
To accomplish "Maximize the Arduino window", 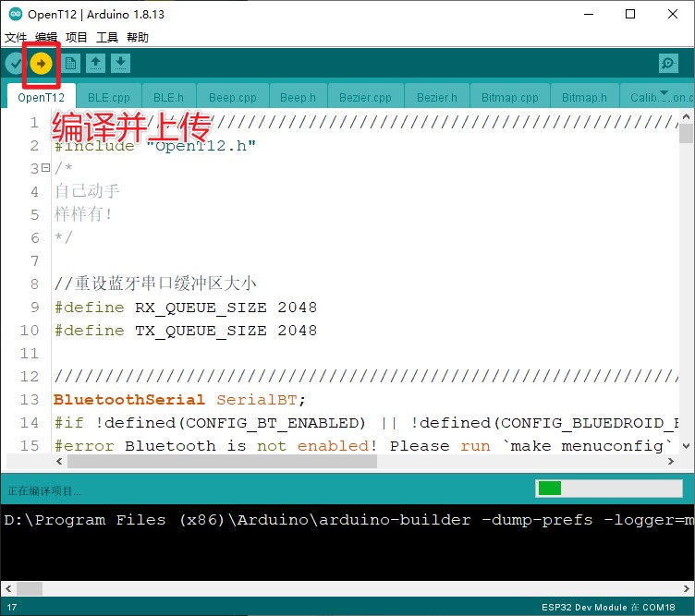I will [630, 14].
